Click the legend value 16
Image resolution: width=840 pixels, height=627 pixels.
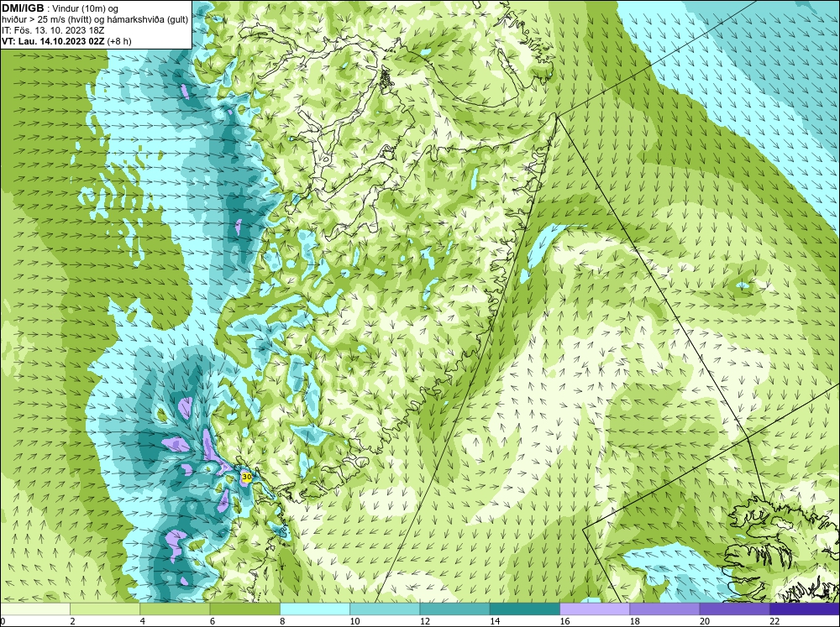coord(564,621)
